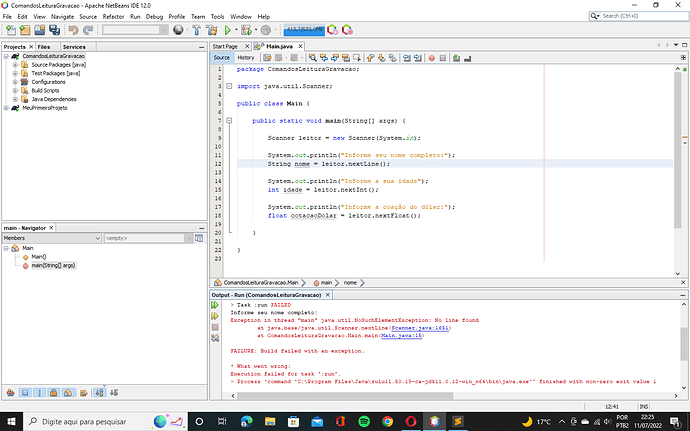Toggle Show Static Members in Navigator
Viewport: 690px width, 431px height.
(x=40, y=393)
